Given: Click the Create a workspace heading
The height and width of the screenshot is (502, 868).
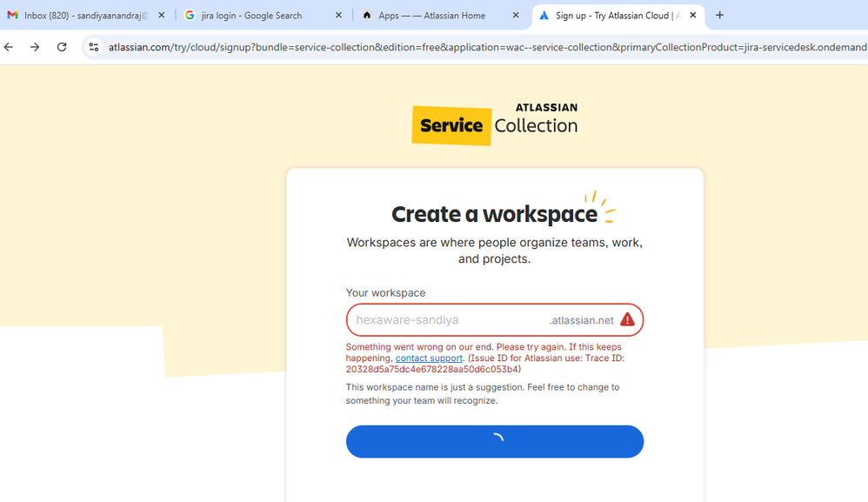Looking at the screenshot, I should click(x=494, y=214).
